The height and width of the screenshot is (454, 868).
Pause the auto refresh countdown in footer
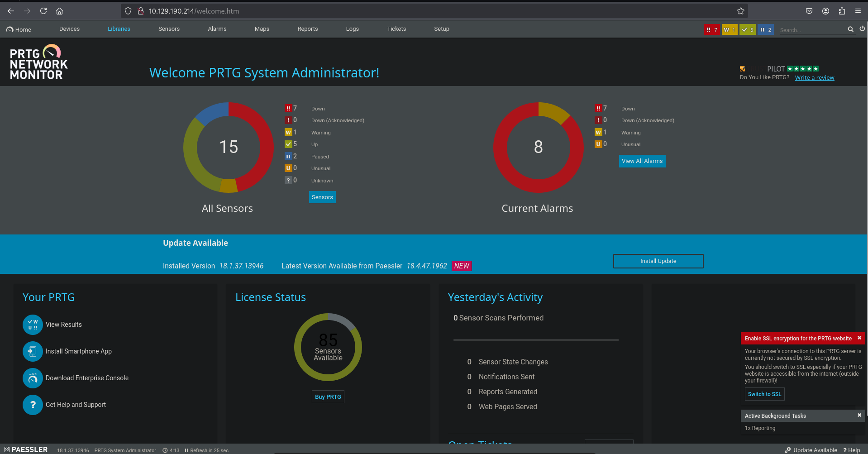coord(186,450)
